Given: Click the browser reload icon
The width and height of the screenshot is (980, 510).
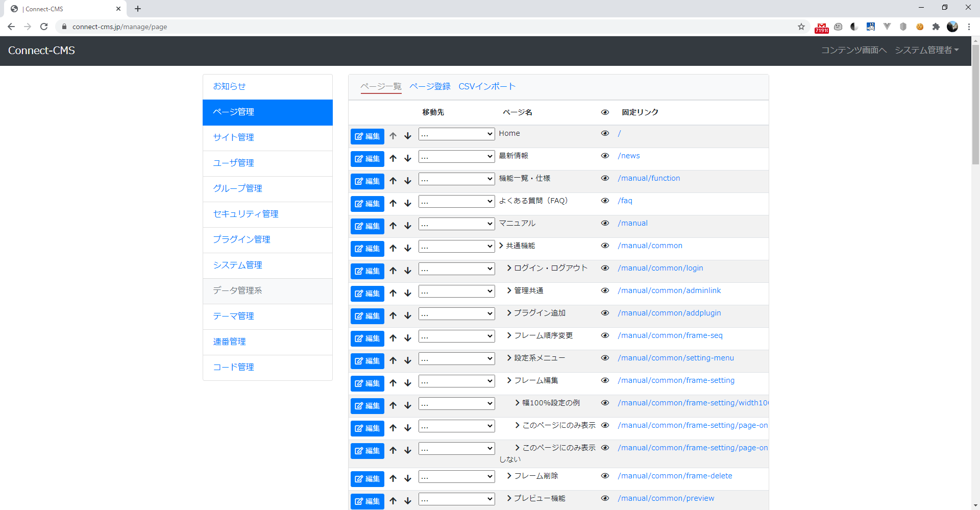Looking at the screenshot, I should point(44,27).
